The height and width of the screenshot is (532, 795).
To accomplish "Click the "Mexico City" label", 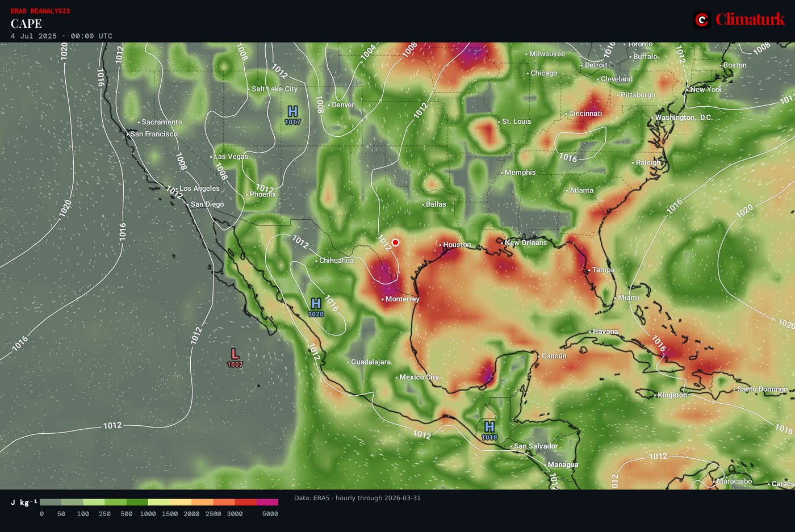I will 419,377.
